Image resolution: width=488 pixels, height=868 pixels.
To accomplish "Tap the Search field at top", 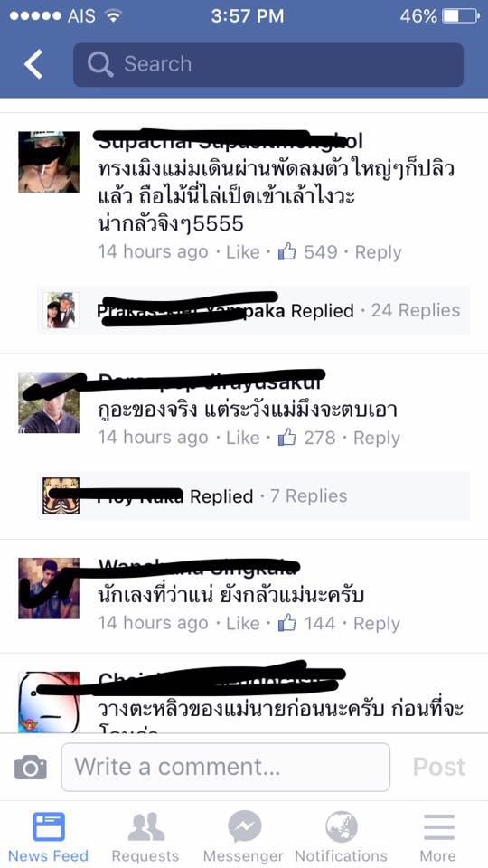I will click(x=268, y=64).
